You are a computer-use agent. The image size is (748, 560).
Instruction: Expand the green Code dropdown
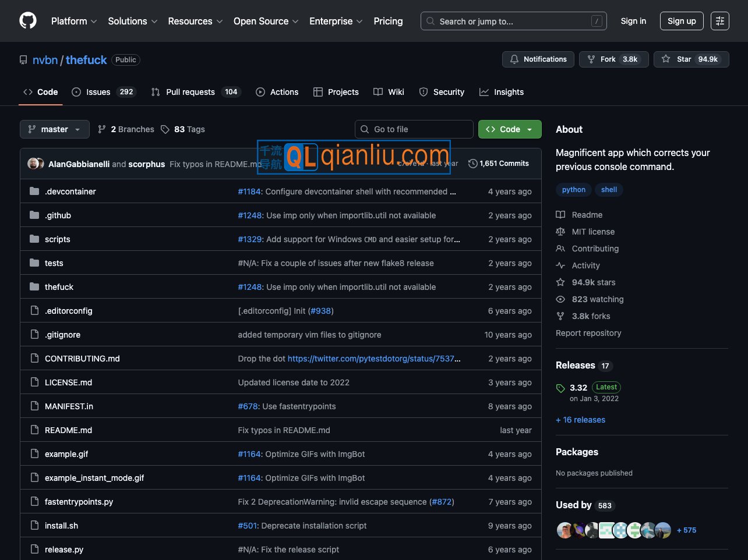click(x=510, y=129)
